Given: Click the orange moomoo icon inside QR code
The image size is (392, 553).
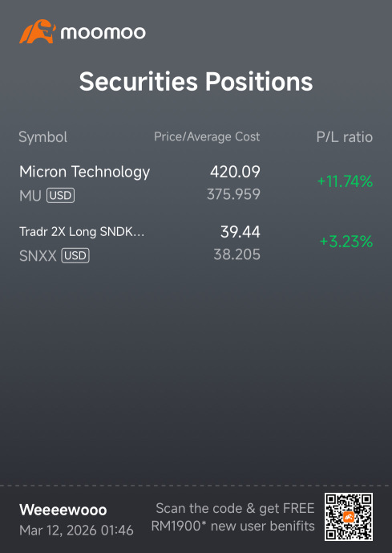Looking at the screenshot, I should (x=349, y=517).
